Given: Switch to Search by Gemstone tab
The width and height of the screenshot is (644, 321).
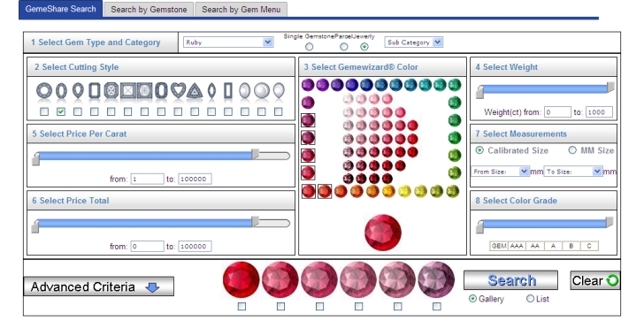Looking at the screenshot, I should (149, 10).
